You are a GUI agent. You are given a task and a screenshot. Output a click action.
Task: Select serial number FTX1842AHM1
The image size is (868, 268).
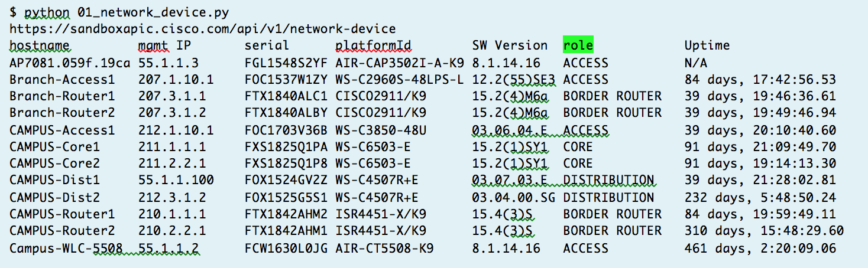[x=286, y=230]
